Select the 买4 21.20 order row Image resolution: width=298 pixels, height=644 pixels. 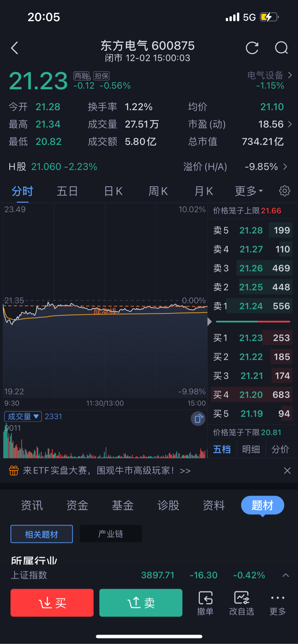(251, 395)
